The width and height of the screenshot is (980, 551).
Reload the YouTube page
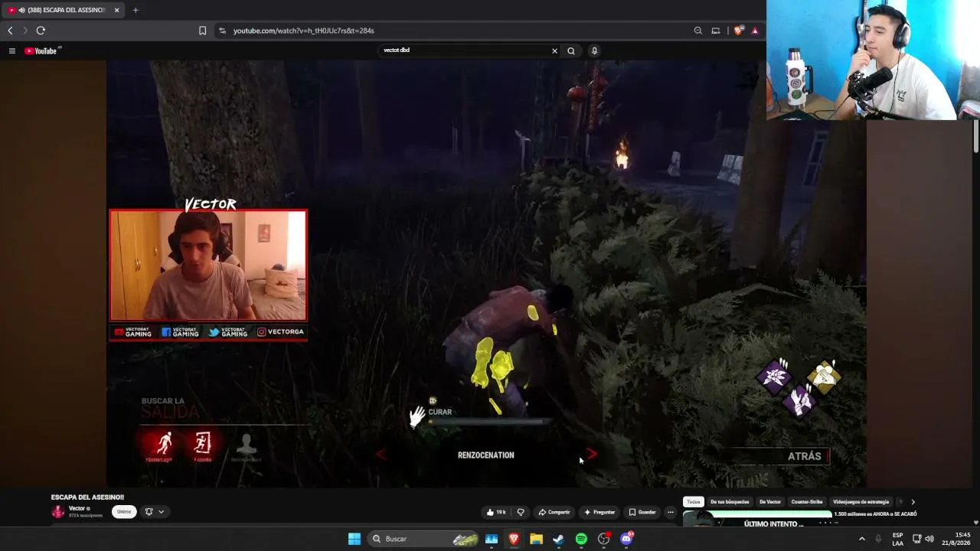(41, 31)
